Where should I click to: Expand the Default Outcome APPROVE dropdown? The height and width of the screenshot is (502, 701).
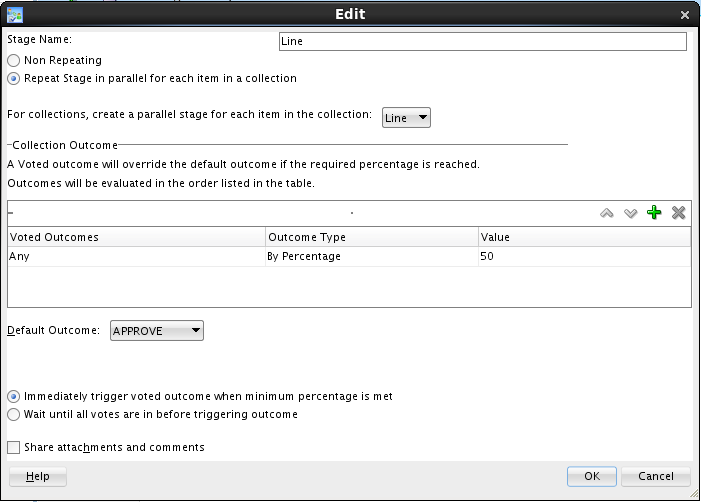tap(156, 331)
